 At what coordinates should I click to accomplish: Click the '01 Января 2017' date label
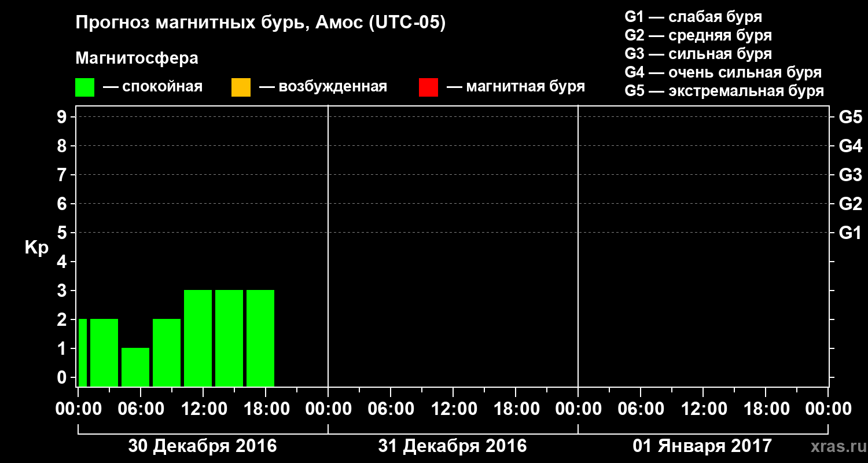(703, 446)
